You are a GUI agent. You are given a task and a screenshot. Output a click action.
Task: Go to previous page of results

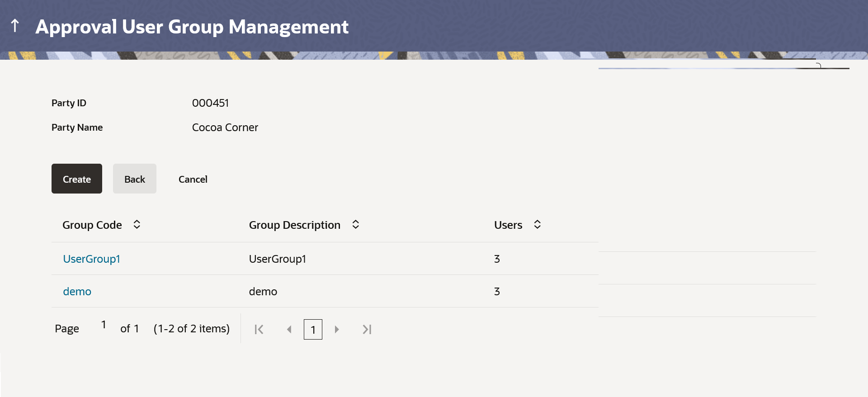[289, 329]
